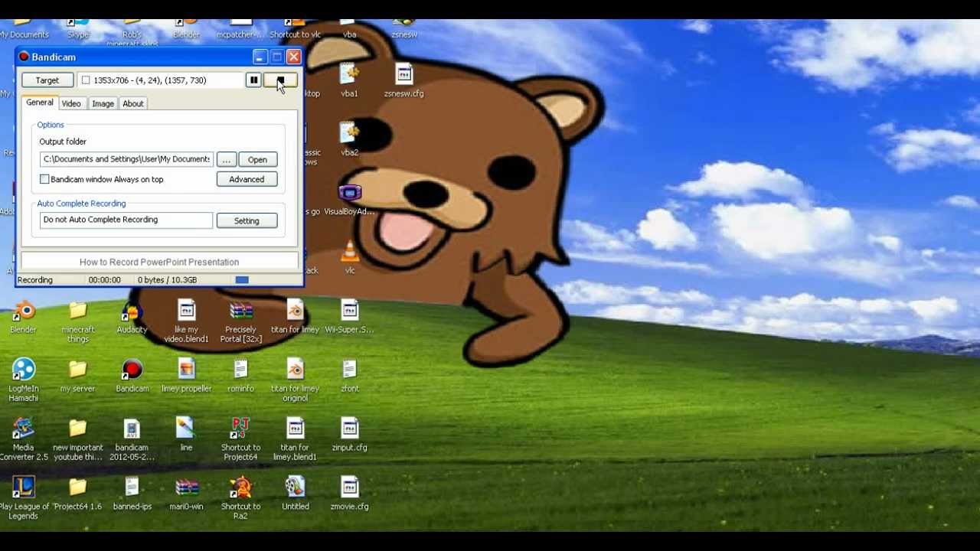The width and height of the screenshot is (980, 551).
Task: Toggle the small box beside 1353x706 target text
Action: 86,80
